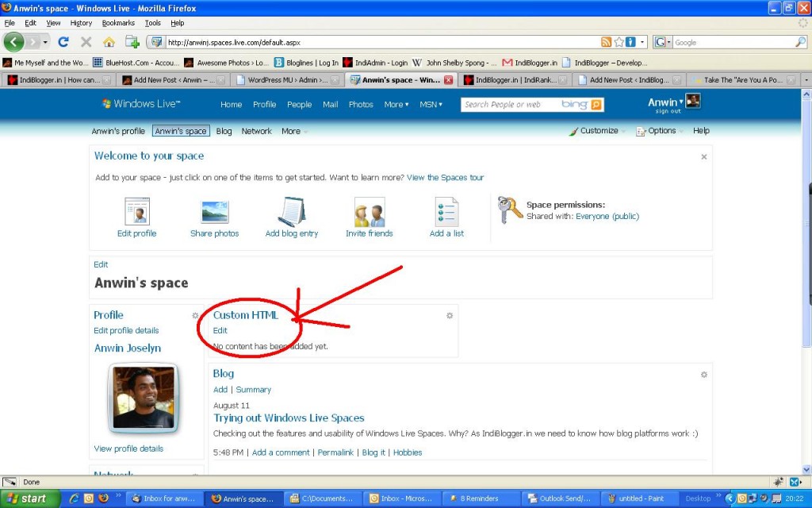
Task: Open Custom HTML module gear settings
Action: (x=450, y=315)
